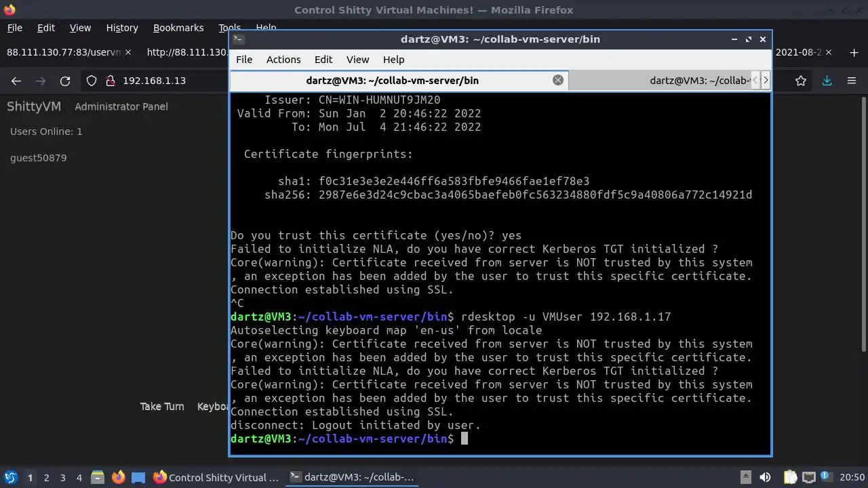Open Firefox View menu

pos(80,28)
